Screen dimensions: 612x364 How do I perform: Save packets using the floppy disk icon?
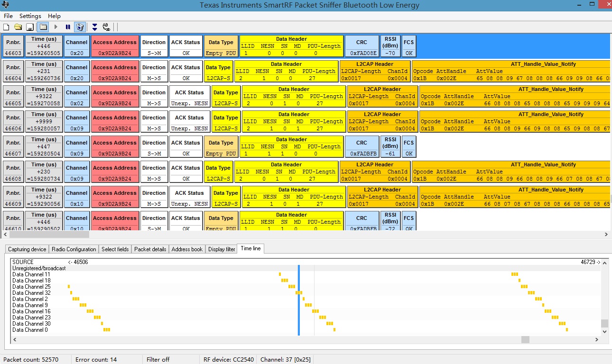coord(29,27)
